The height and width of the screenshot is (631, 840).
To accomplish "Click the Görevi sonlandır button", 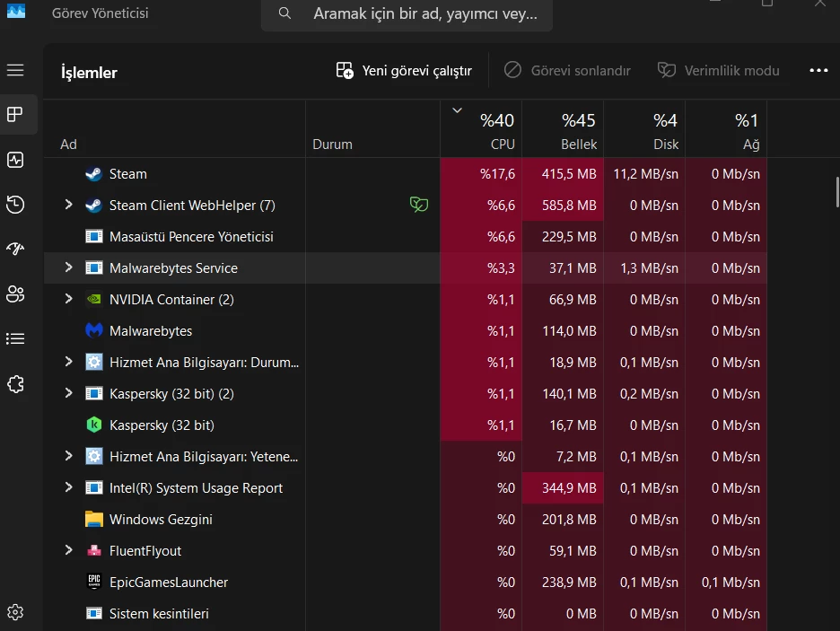I will (x=568, y=70).
